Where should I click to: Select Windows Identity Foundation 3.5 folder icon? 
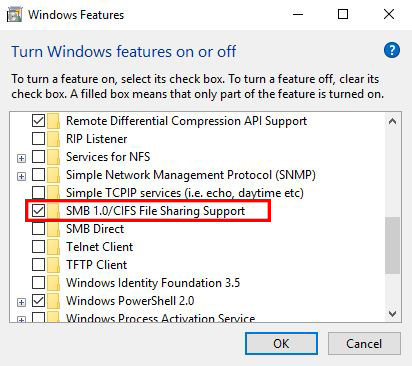click(53, 283)
